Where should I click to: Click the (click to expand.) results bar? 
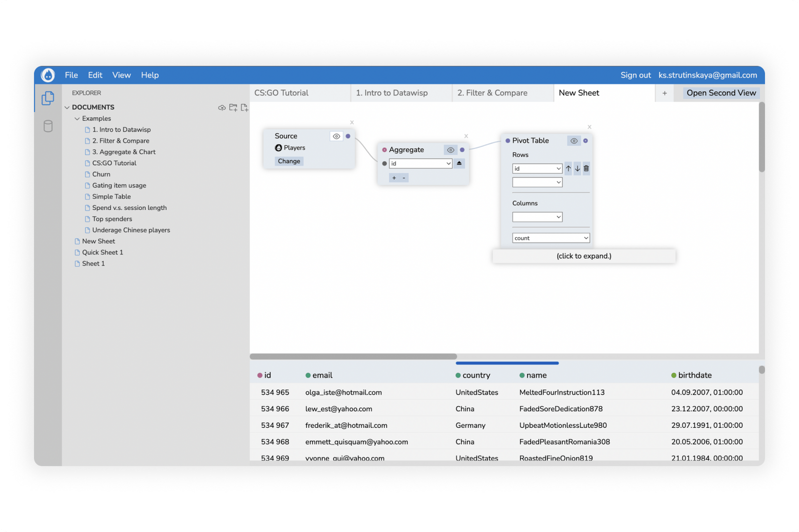(x=583, y=256)
